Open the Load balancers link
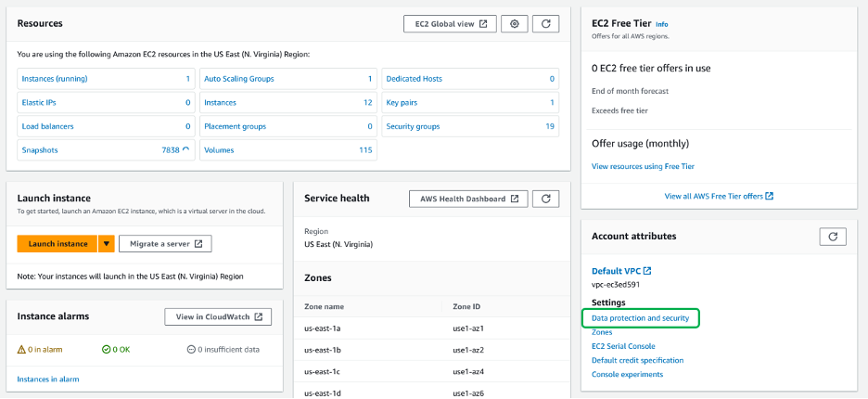The image size is (868, 399). click(x=47, y=126)
